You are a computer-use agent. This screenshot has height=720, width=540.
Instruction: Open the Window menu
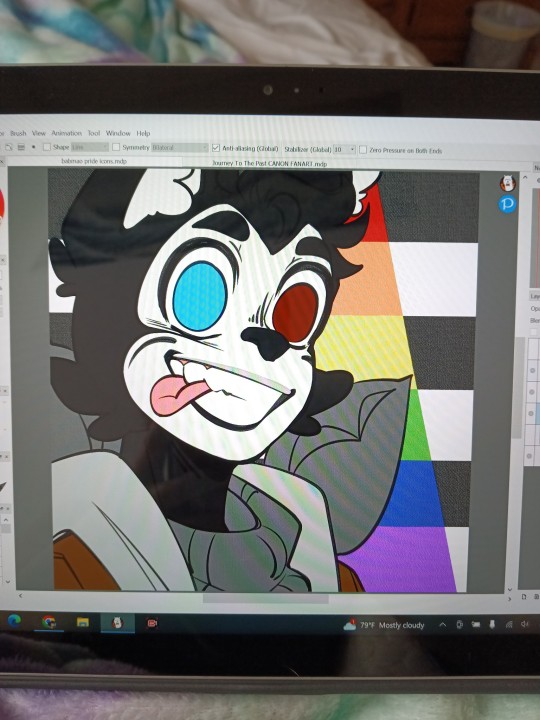pyautogui.click(x=118, y=133)
